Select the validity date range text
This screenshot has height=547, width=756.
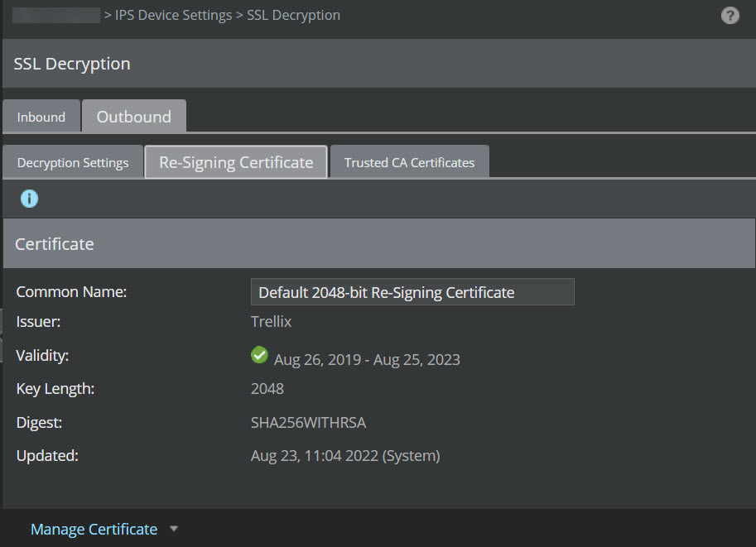coord(367,359)
